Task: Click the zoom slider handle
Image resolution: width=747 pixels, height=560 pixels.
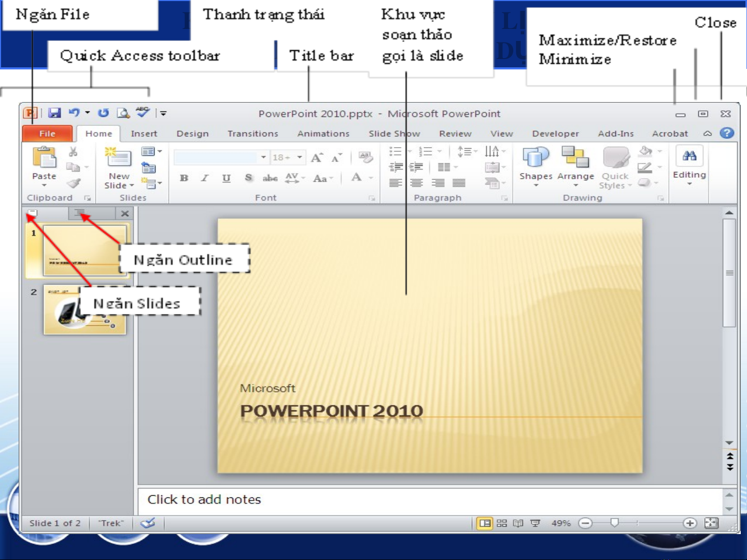Action: [615, 523]
